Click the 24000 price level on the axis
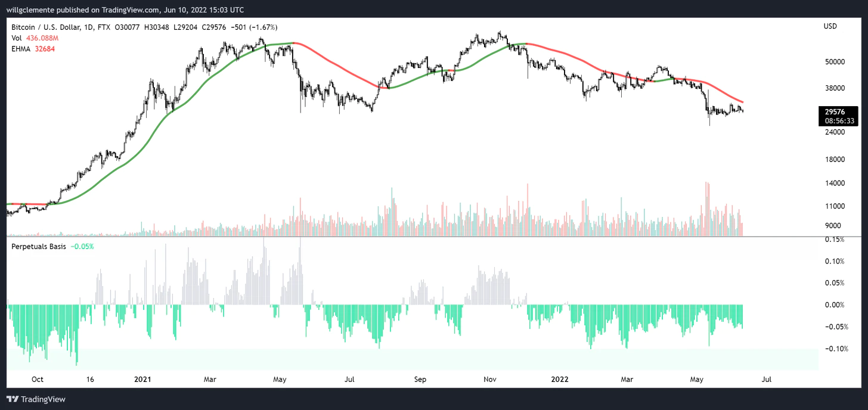The image size is (868, 410). click(x=835, y=132)
